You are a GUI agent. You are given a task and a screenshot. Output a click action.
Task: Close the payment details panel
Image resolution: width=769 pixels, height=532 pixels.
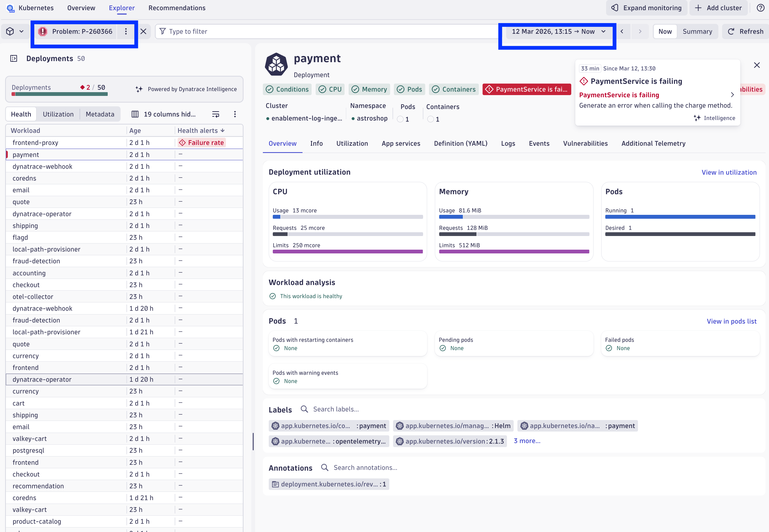tap(757, 65)
